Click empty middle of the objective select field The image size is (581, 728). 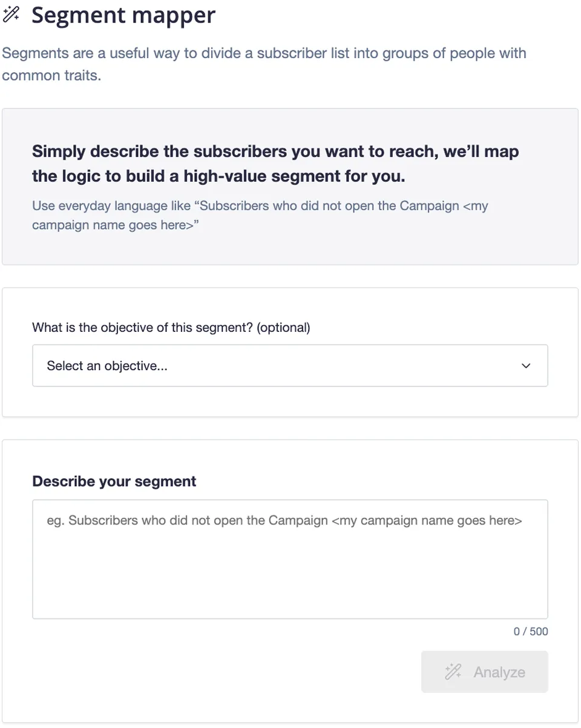click(x=339, y=366)
